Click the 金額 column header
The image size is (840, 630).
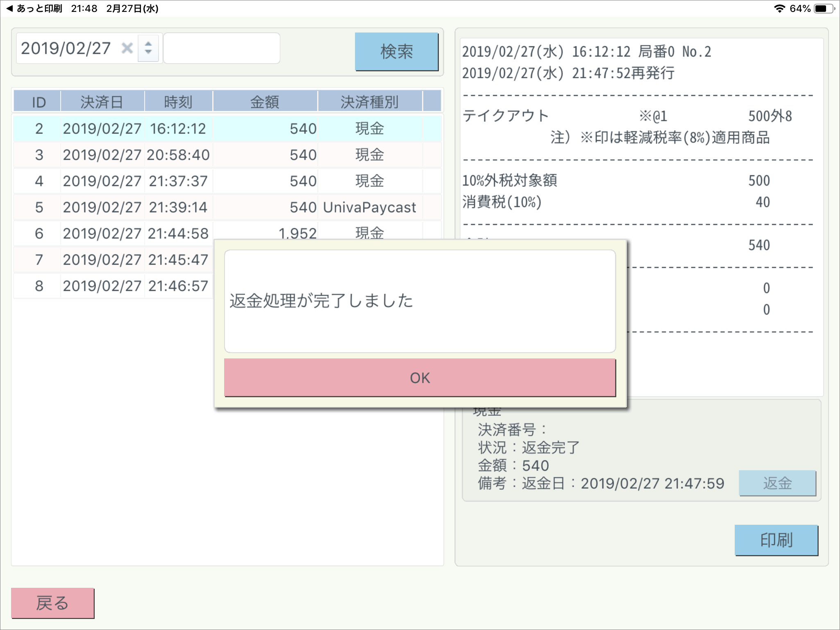[265, 102]
